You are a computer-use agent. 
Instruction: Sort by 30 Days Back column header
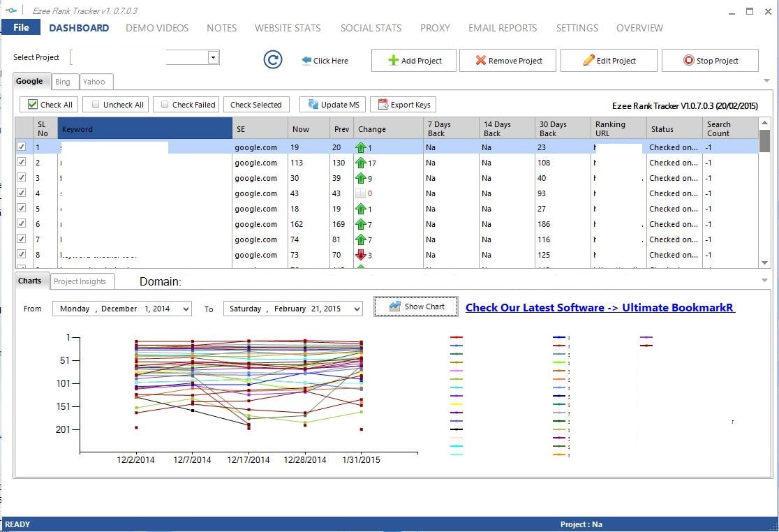point(563,128)
